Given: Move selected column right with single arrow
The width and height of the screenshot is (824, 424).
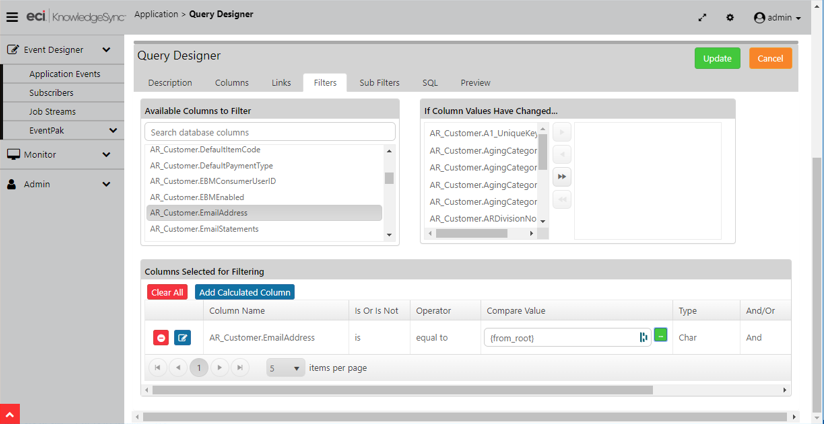Looking at the screenshot, I should [562, 132].
